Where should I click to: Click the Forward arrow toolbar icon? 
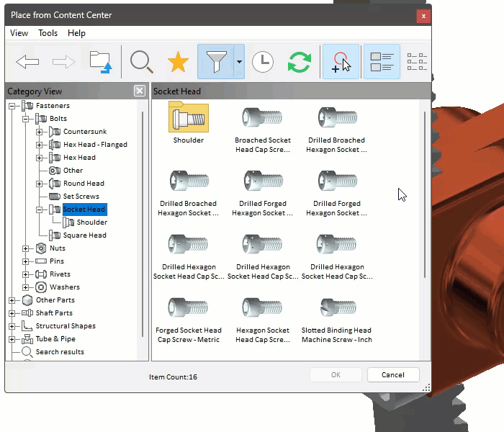coord(63,62)
